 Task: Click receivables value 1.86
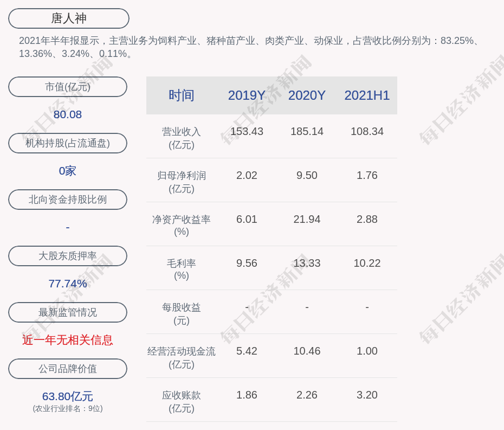tap(247, 395)
